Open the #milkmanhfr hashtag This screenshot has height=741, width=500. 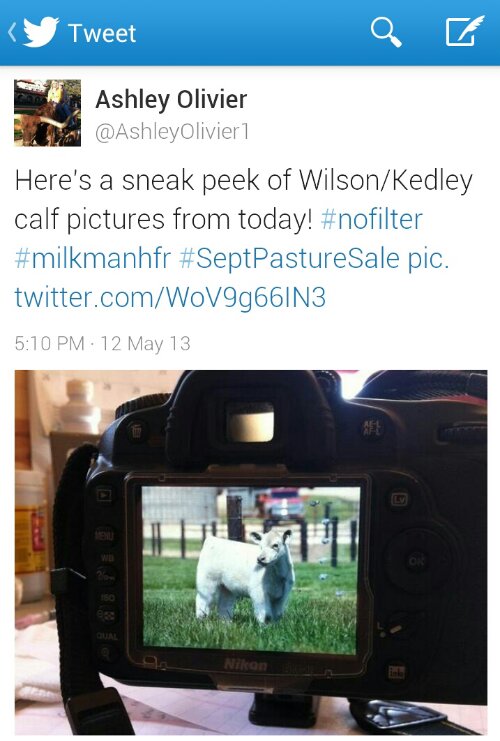click(92, 258)
